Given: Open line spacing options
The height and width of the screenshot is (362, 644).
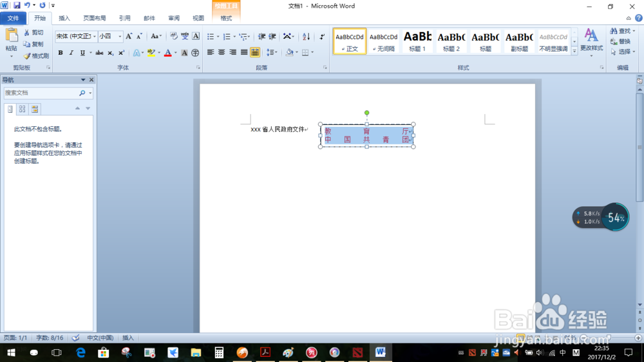Looking at the screenshot, I should [x=272, y=52].
